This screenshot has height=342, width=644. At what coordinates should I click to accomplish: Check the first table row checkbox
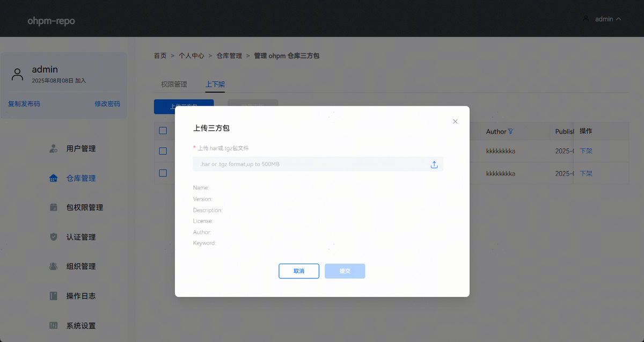(x=163, y=151)
